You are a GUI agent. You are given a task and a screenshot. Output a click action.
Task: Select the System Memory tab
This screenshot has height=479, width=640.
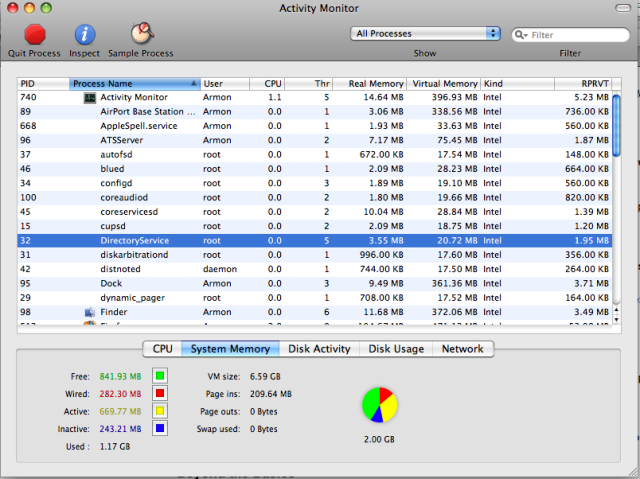pyautogui.click(x=230, y=349)
